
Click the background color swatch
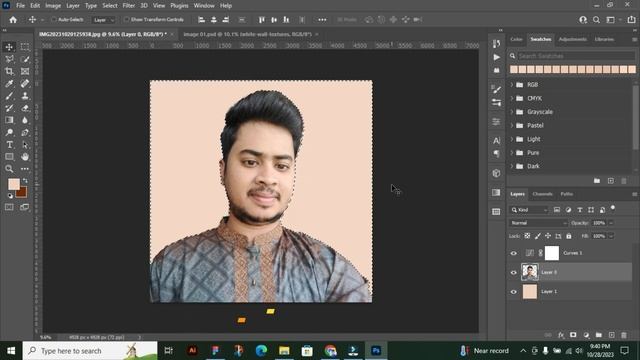point(22,193)
